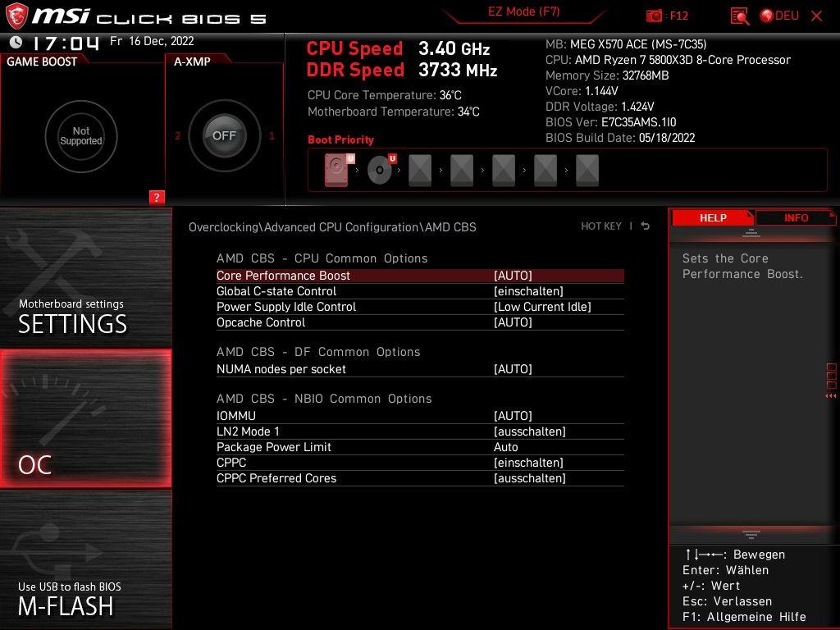
Task: Click the side panel triple-arrow expander
Action: coord(831,396)
